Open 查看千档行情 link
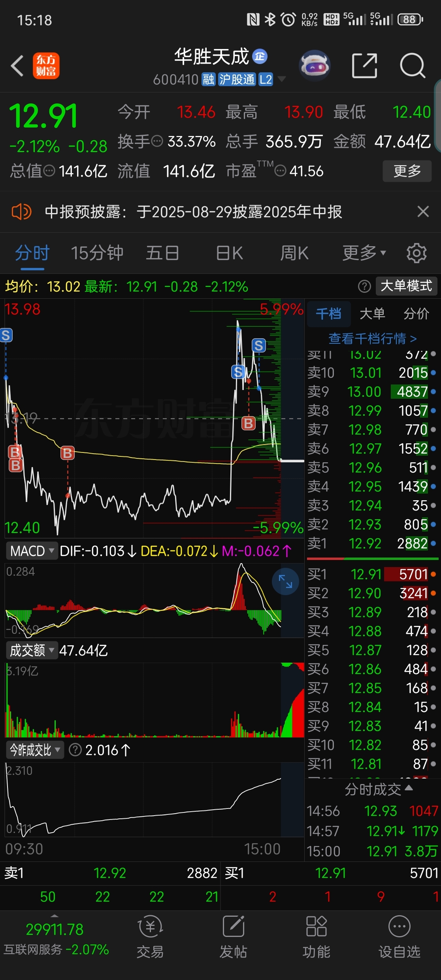This screenshot has height=980, width=441. point(373,338)
